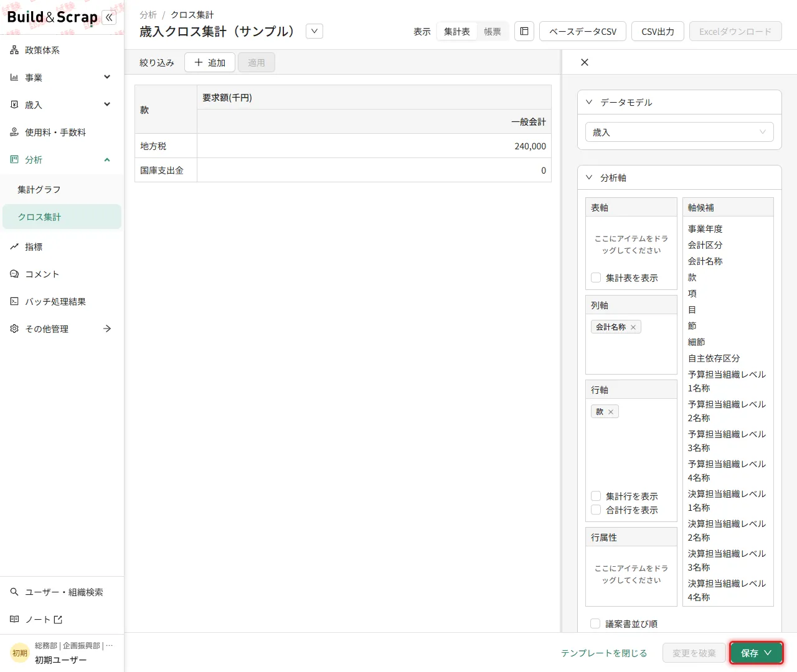Image resolution: width=797 pixels, height=672 pixels.
Task: Click the 地方税 row header
Action: click(x=166, y=146)
